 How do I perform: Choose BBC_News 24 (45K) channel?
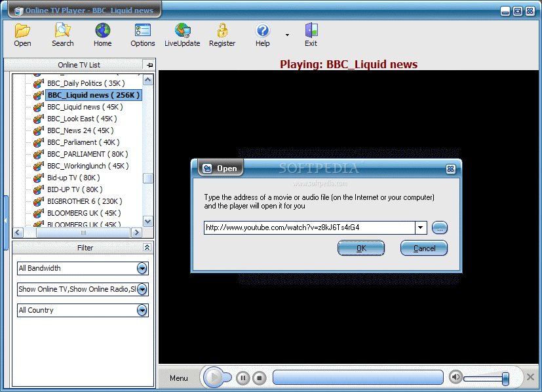click(x=80, y=130)
